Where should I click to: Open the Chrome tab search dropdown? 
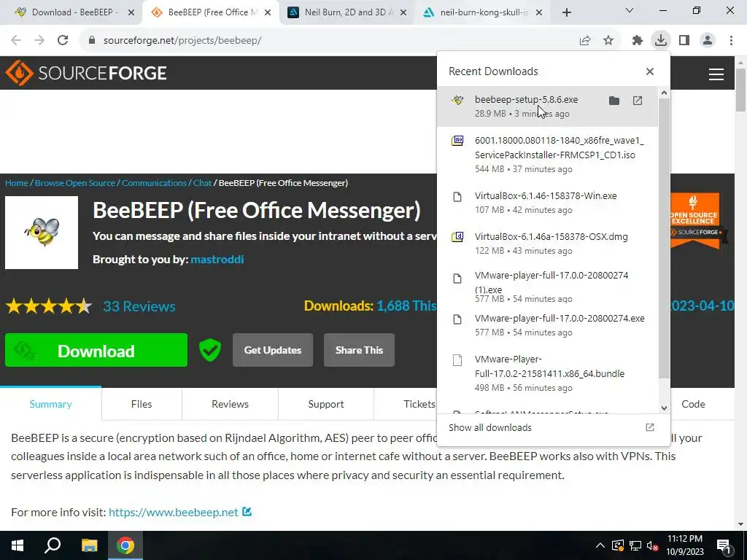(x=630, y=10)
